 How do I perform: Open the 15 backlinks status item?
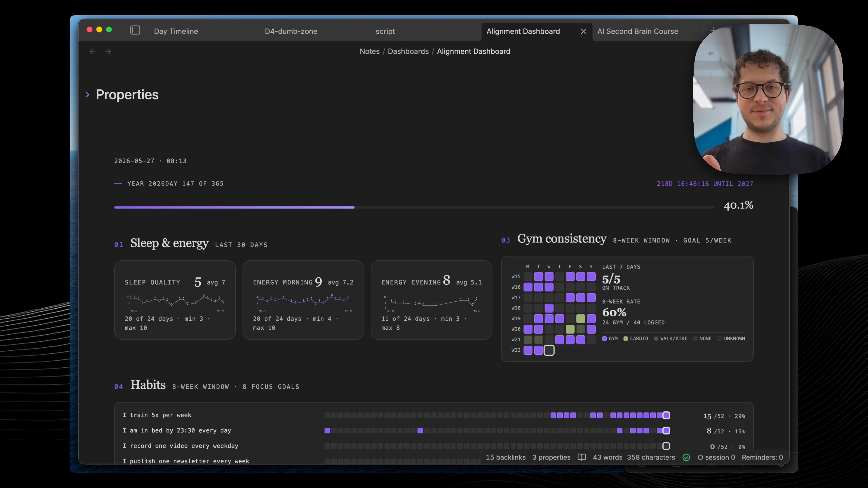pos(505,457)
